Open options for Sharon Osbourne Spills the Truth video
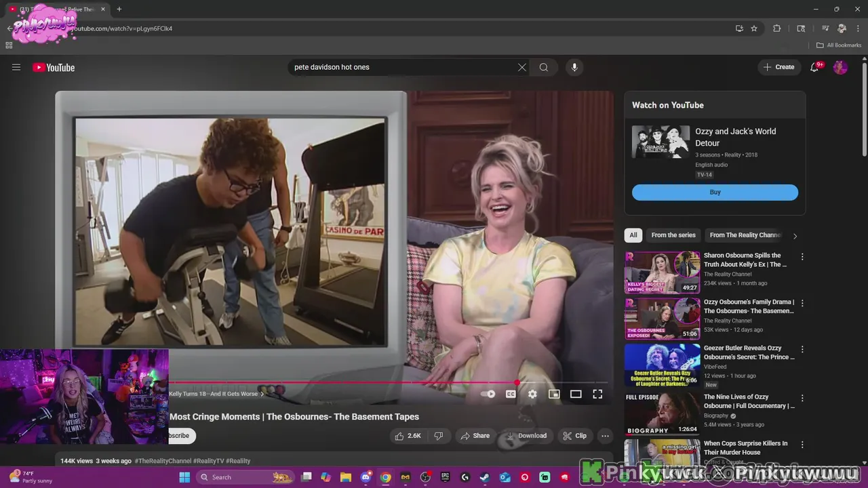This screenshot has height=488, width=868. tap(802, 257)
